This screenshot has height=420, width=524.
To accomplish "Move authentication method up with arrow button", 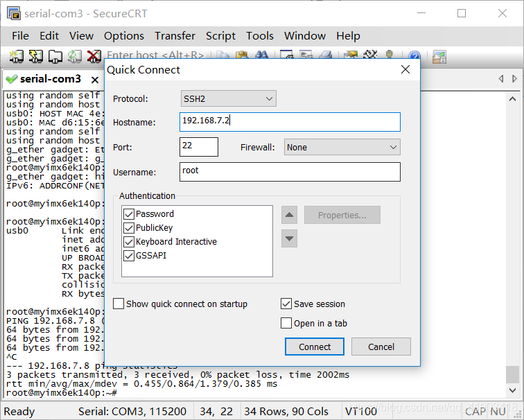I will 290,215.
